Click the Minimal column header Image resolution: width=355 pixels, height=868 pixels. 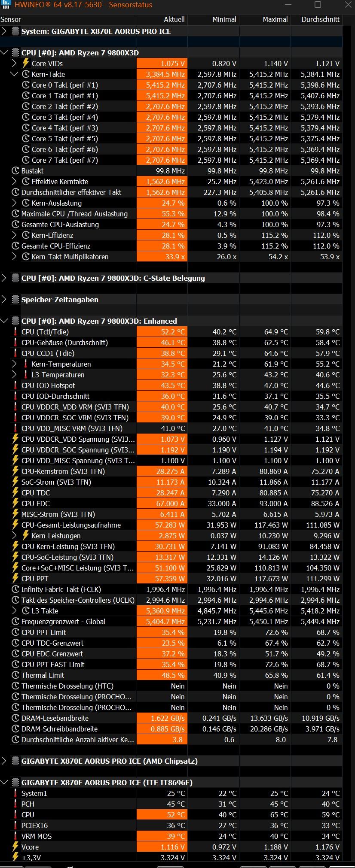coord(213,19)
